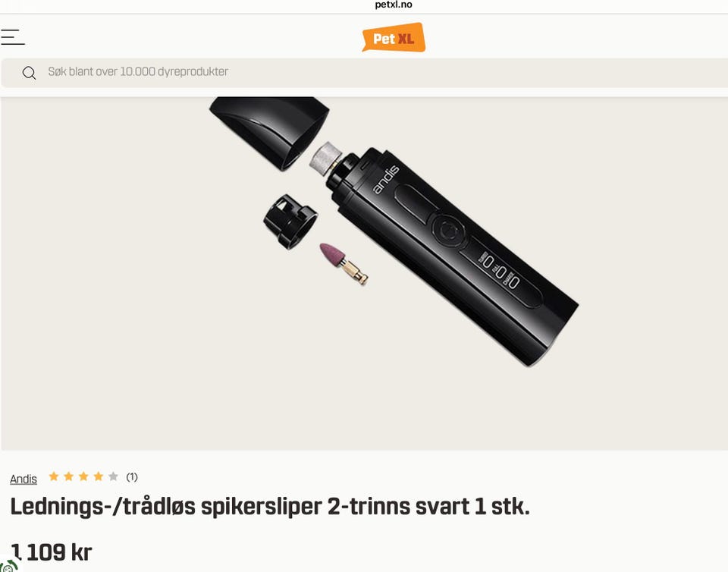Open the hamburger navigation menu
The height and width of the screenshot is (572, 728).
coord(13,37)
